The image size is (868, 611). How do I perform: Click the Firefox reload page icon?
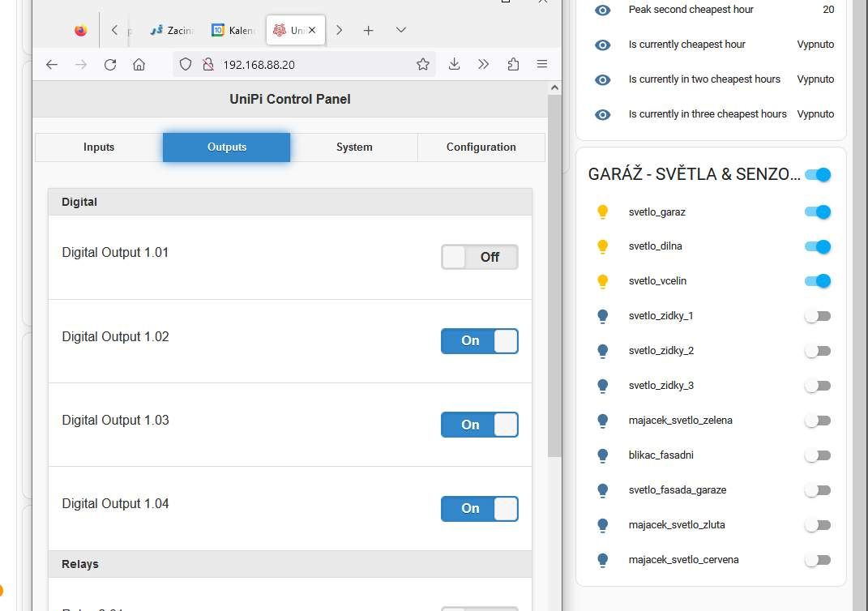point(110,65)
